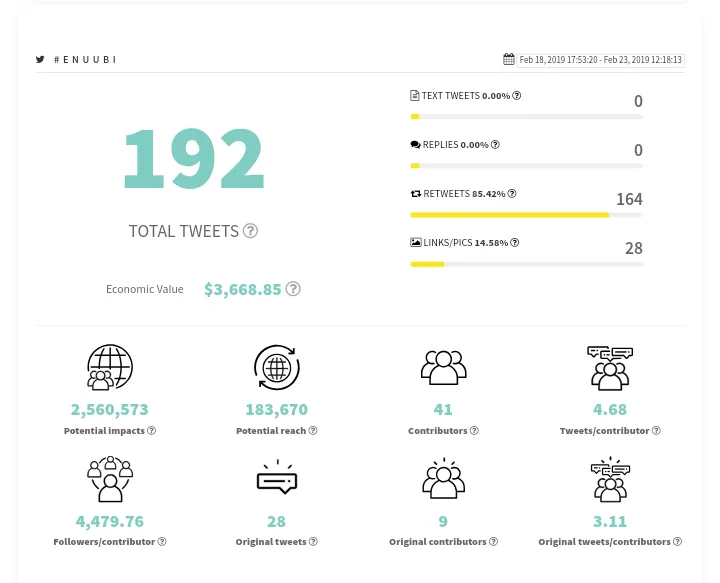
Task: Click help icon beside Potential impacts label
Action: coord(152,431)
